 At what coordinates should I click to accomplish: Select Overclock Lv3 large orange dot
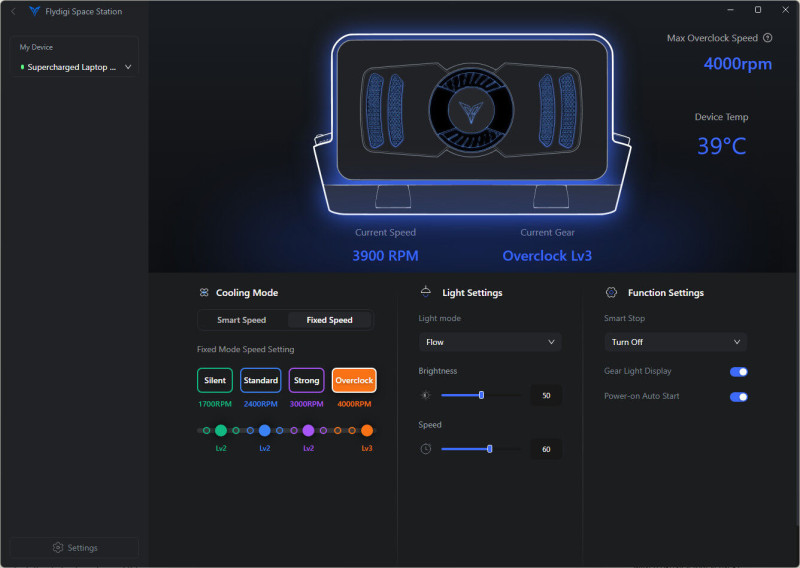367,431
